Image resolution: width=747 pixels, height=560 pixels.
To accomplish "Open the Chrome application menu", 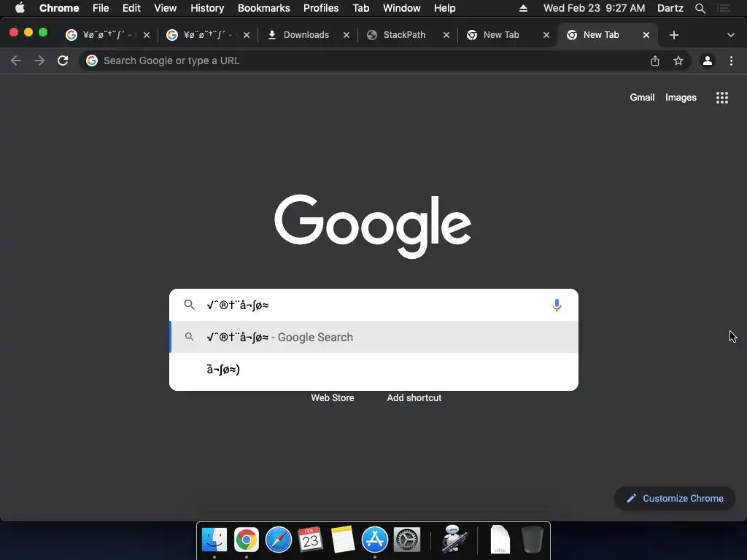I will point(59,8).
